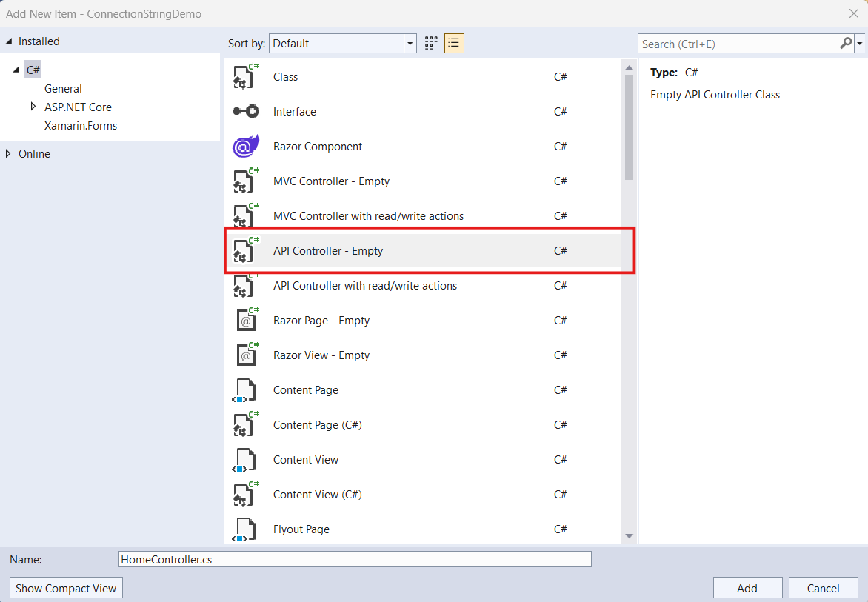This screenshot has height=602, width=868.
Task: Select the General category
Action: pos(63,89)
